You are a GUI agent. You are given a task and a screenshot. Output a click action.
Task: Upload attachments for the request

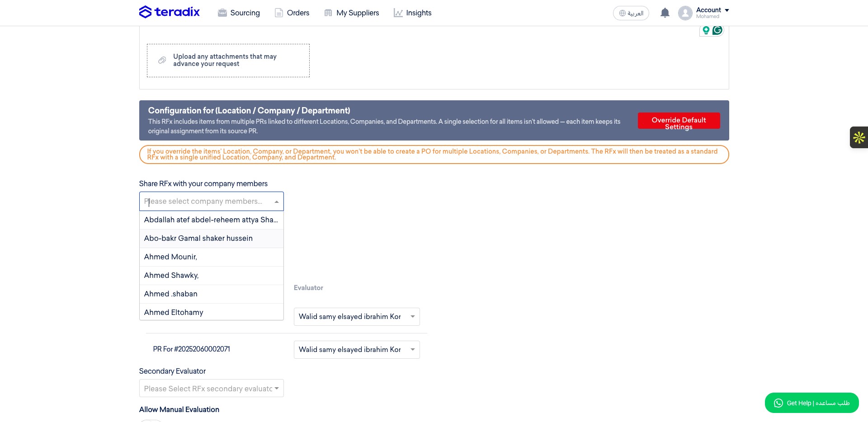pos(228,61)
